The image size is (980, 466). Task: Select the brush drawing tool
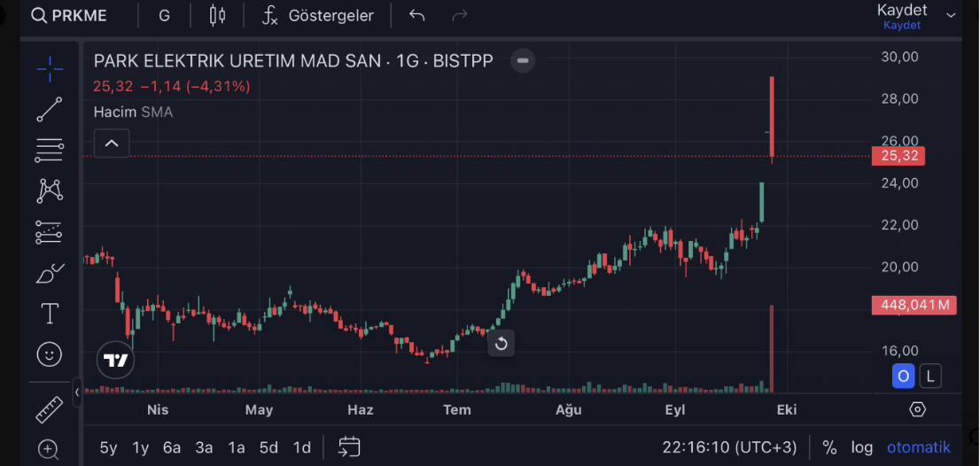tap(50, 273)
